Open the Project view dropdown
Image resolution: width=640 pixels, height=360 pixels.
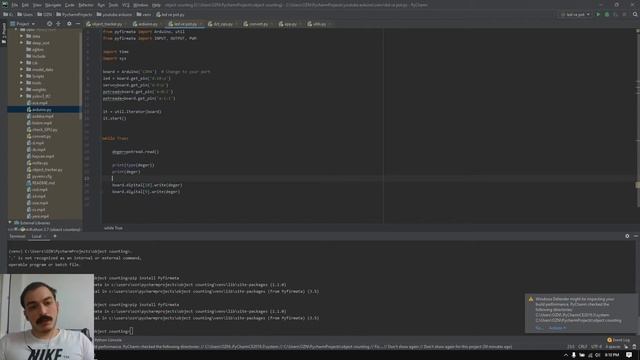(x=22, y=24)
